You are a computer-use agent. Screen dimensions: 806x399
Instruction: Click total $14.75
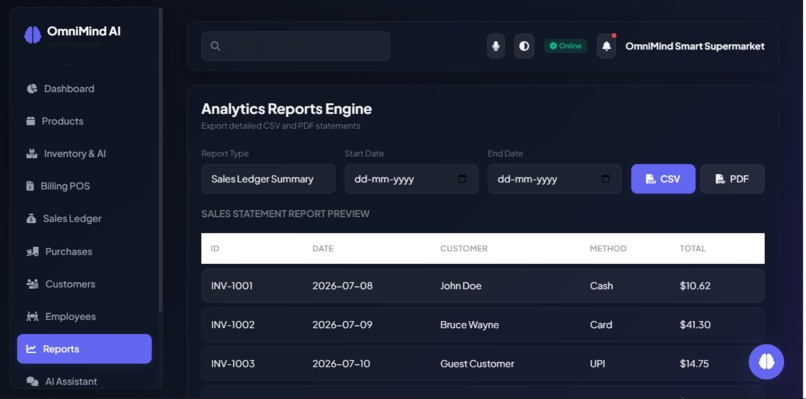point(694,364)
